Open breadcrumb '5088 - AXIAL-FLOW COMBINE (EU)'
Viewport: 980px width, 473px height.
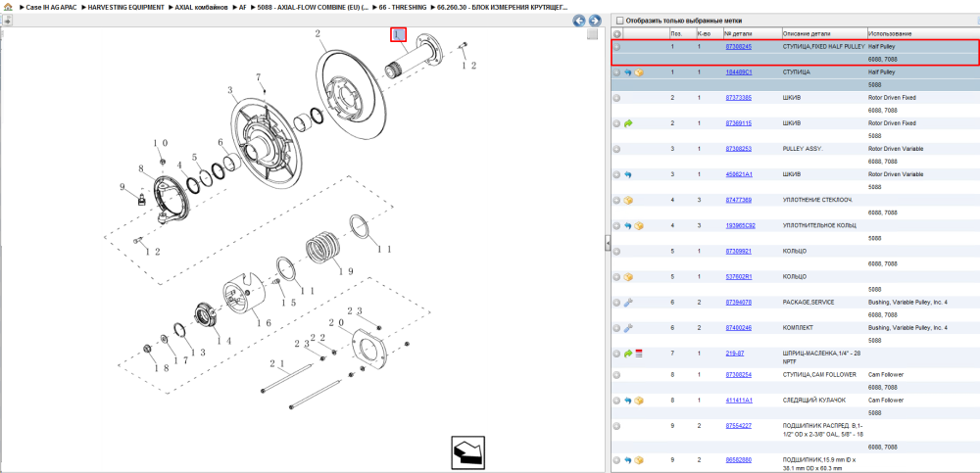[x=313, y=8]
